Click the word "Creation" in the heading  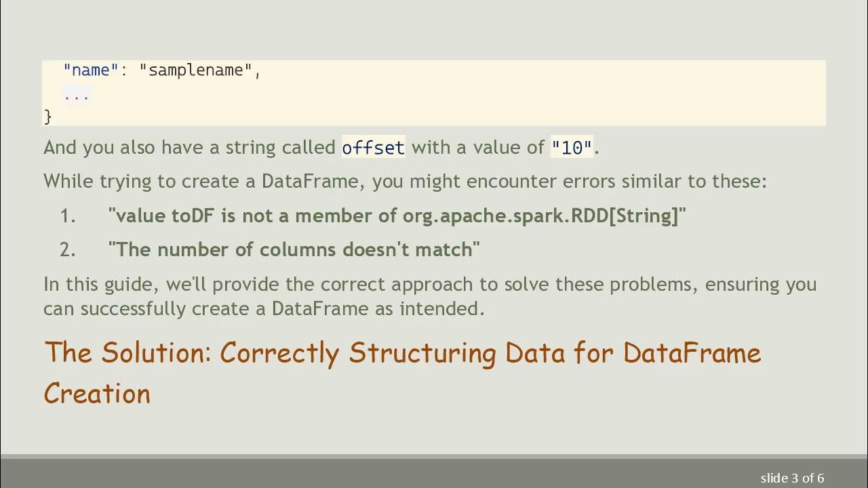97,394
